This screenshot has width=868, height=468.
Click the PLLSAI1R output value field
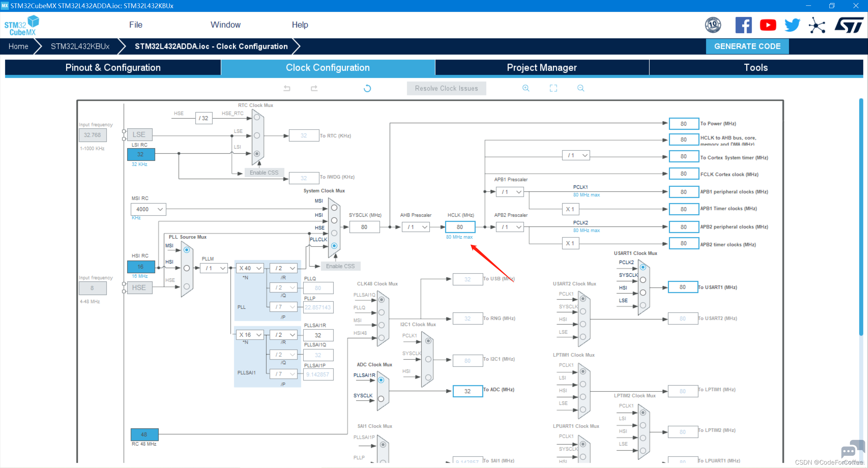(318, 335)
